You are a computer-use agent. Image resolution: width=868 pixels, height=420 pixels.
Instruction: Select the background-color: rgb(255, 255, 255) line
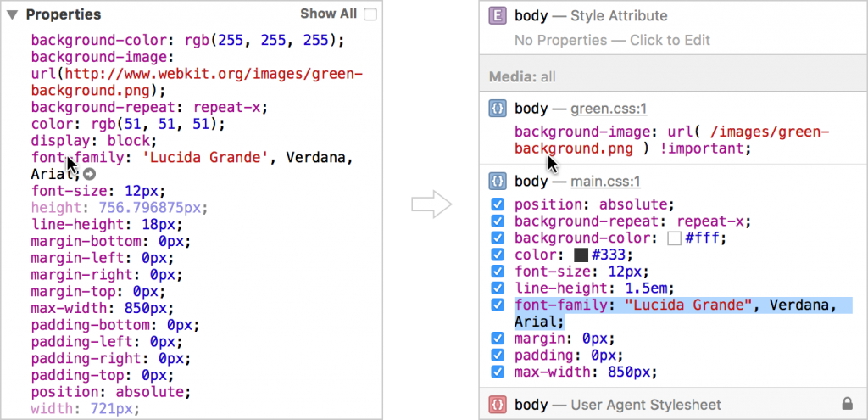pos(188,41)
